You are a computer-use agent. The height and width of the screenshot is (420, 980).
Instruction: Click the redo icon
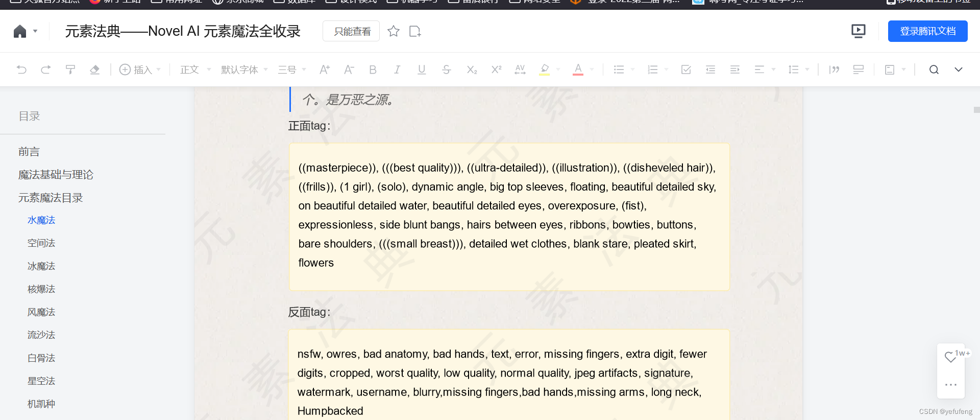(x=46, y=69)
